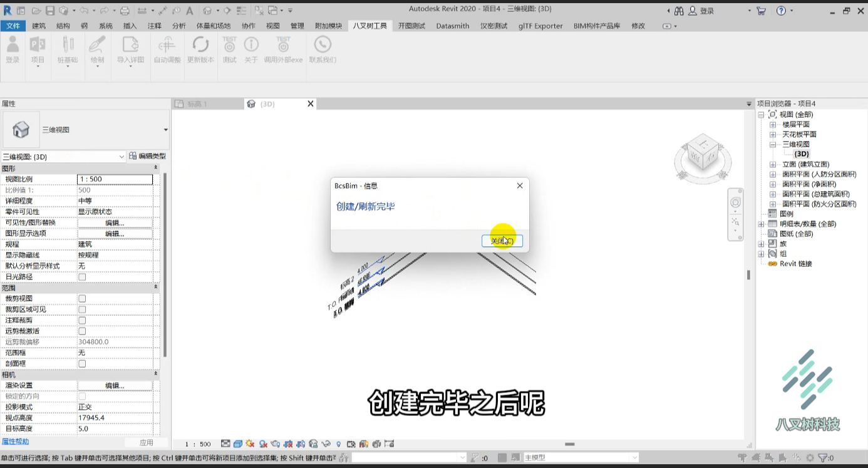Viewport: 868px width, 468px height.
Task: Select the 桩基础 pile foundation tool
Action: coord(68,49)
